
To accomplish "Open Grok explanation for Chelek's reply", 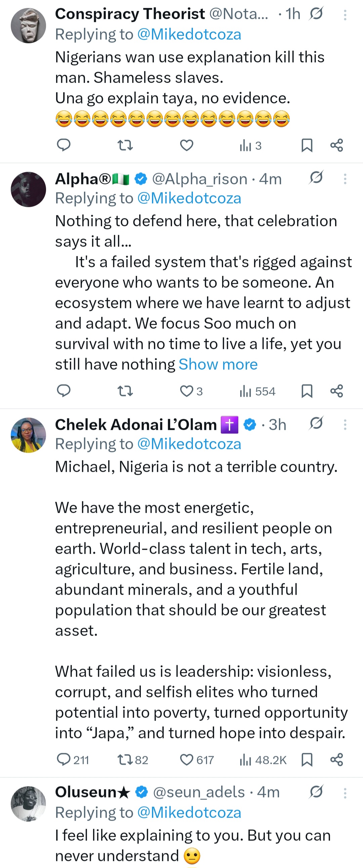I will (x=316, y=424).
